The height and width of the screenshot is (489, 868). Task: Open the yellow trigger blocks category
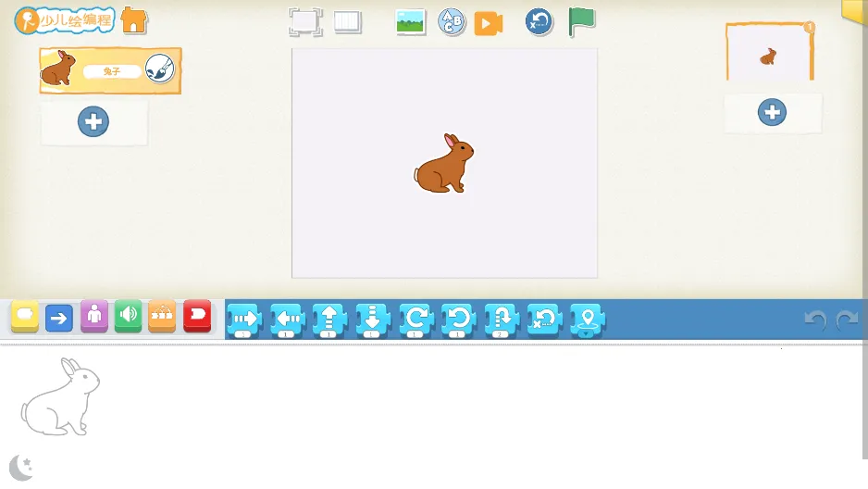(x=25, y=316)
